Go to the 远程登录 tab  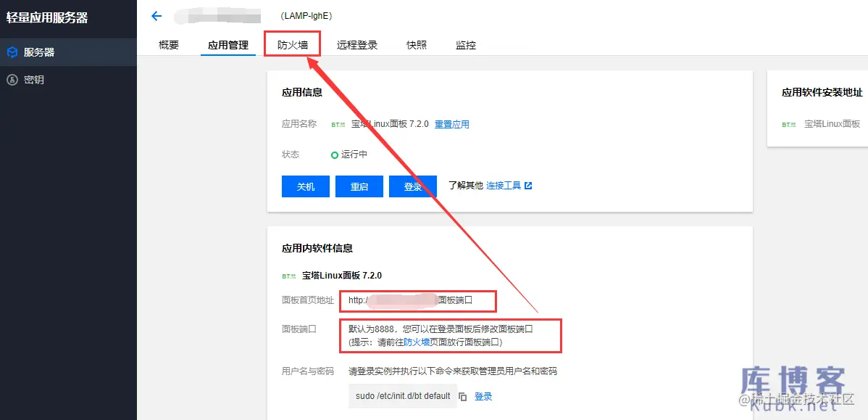(x=357, y=46)
